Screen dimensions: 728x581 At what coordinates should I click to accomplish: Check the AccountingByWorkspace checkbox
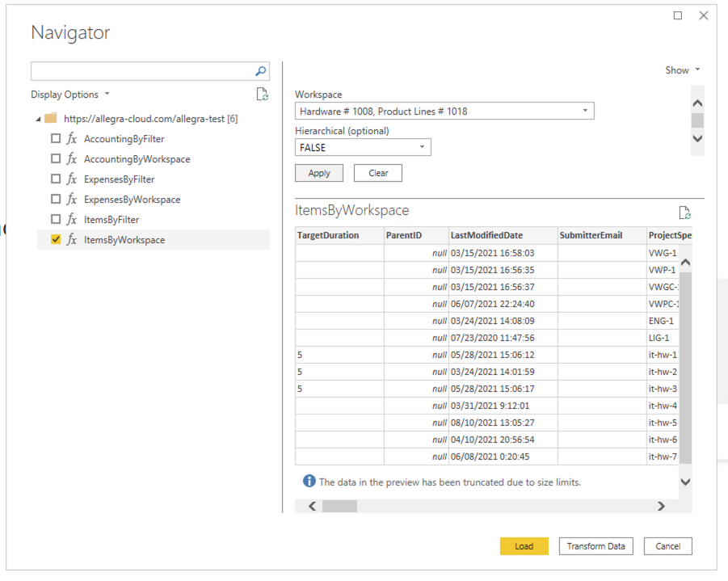pos(55,158)
